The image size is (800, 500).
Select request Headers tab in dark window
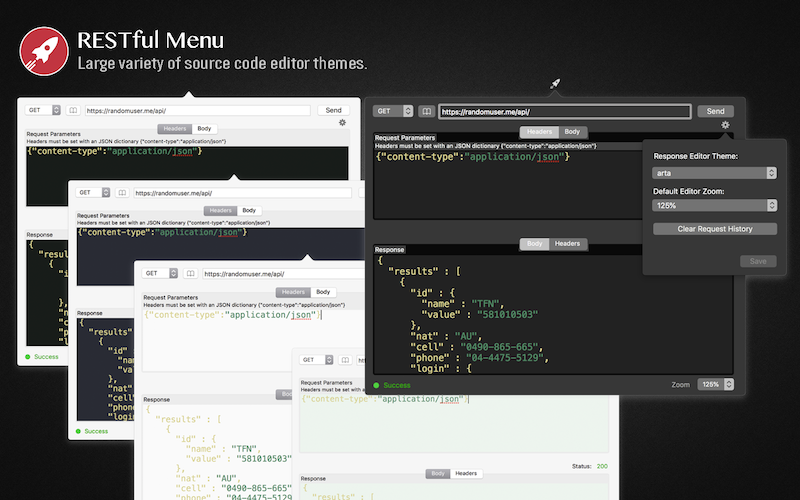pyautogui.click(x=539, y=132)
